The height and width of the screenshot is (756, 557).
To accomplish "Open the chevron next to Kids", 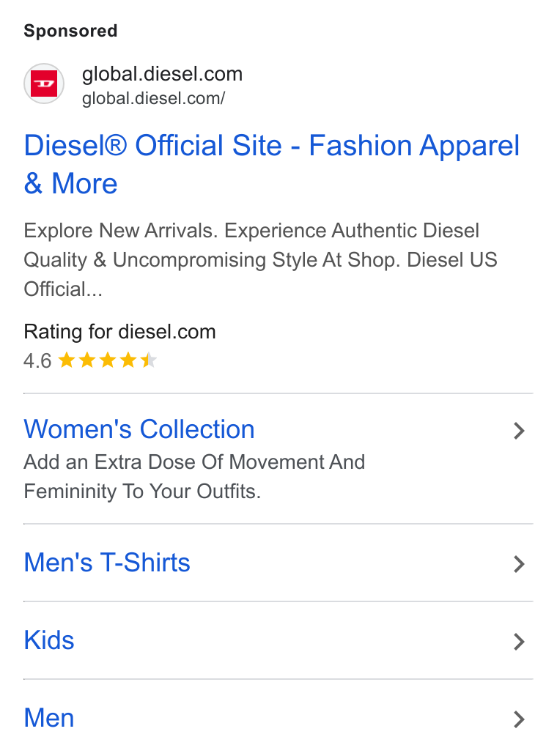I will (519, 641).
